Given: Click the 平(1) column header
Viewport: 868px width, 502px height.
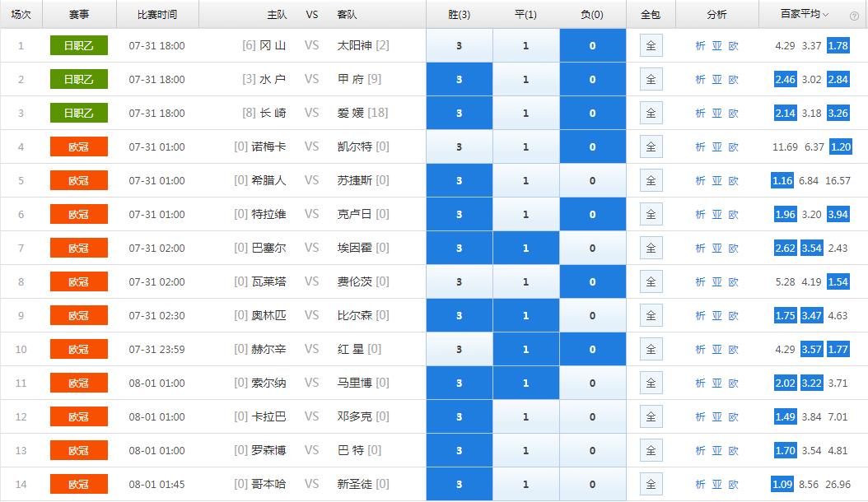Looking at the screenshot, I should coord(525,14).
